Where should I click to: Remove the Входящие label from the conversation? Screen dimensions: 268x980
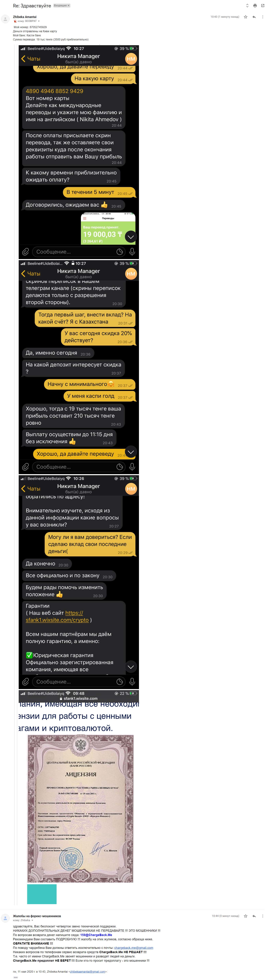[69, 6]
